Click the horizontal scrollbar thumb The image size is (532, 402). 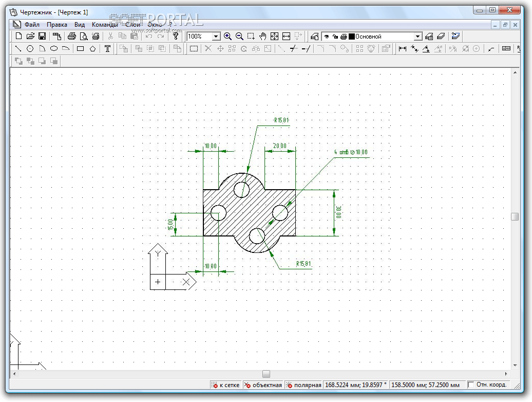coord(267,374)
